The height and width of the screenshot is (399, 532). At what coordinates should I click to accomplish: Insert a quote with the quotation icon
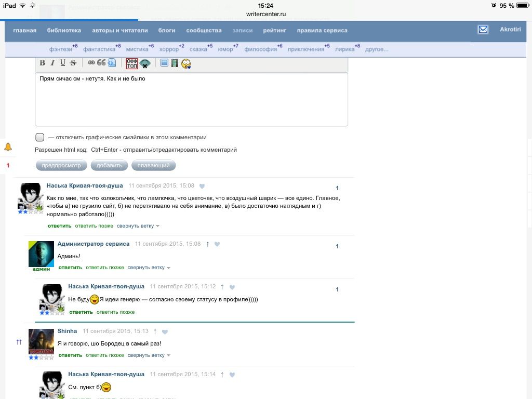(x=101, y=63)
